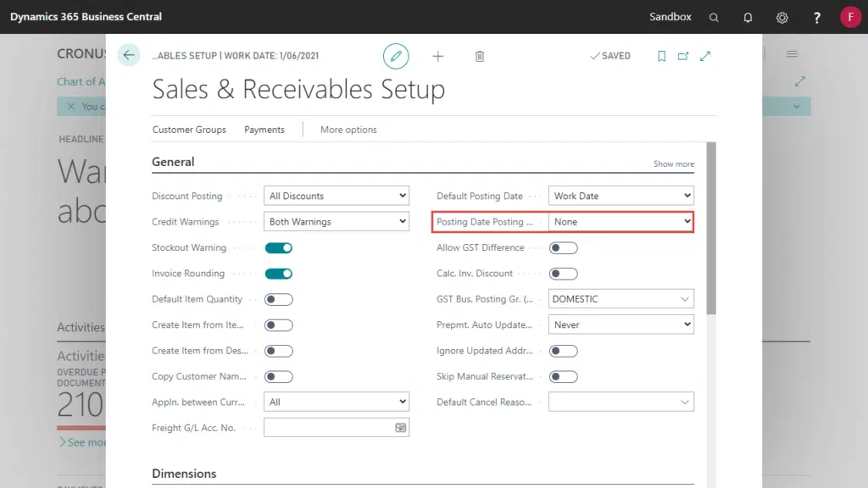The width and height of the screenshot is (868, 488).
Task: Click More options
Action: tap(348, 130)
